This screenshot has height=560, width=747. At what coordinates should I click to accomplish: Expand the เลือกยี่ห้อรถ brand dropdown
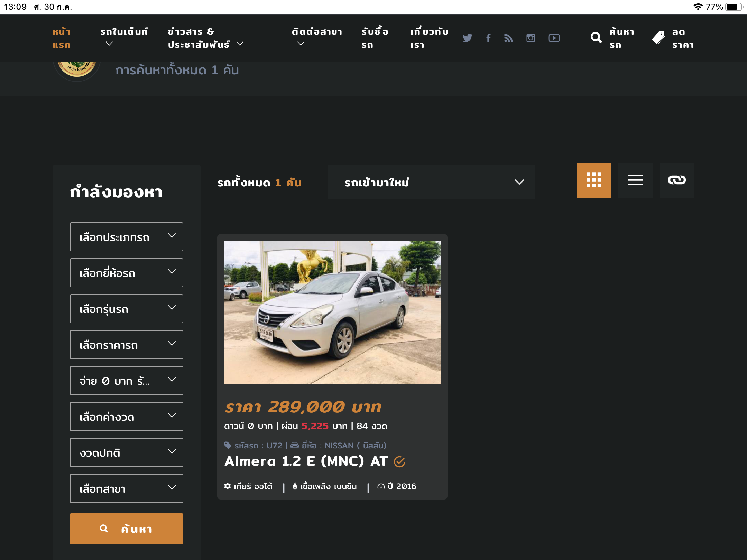point(127,273)
